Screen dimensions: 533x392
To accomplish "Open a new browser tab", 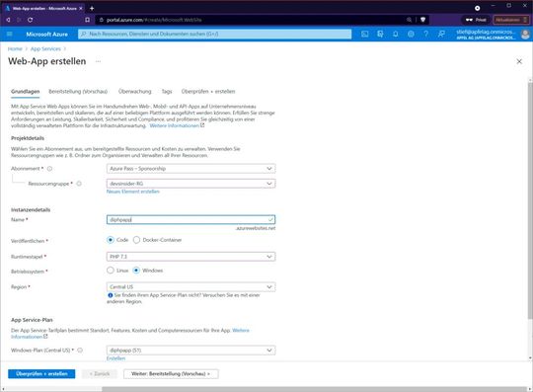I will (92, 8).
